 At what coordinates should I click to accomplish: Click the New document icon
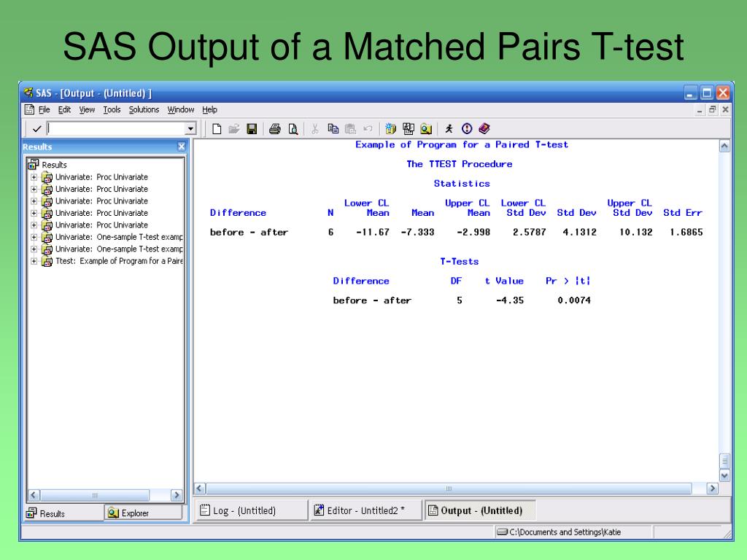(x=217, y=129)
